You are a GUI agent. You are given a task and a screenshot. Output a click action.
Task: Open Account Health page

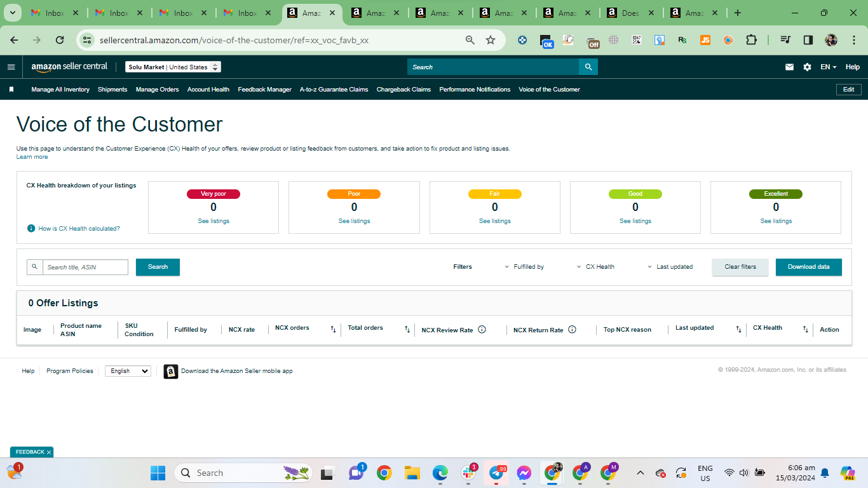[208, 90]
